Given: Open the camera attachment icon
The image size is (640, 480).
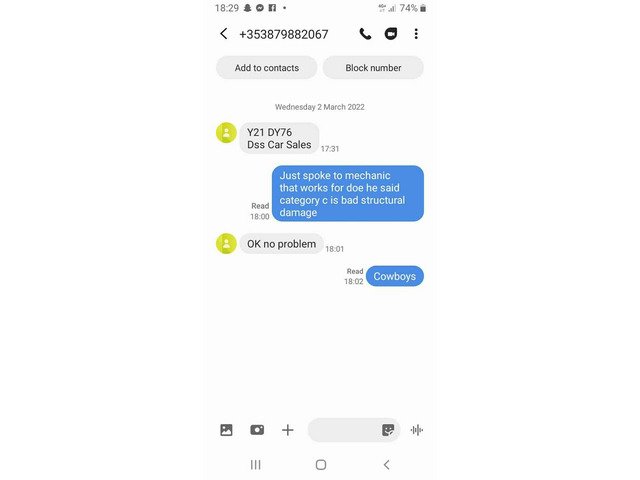Looking at the screenshot, I should [x=257, y=430].
